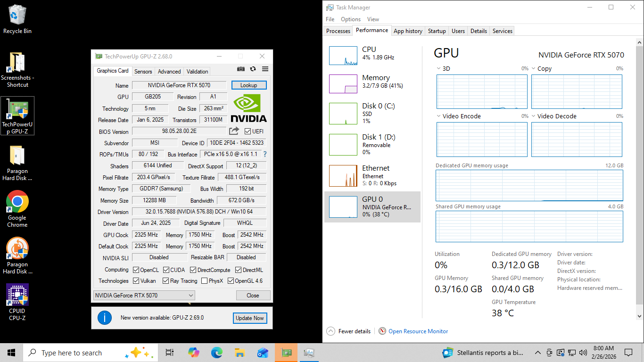
Task: Click the Update Now button
Action: [249, 318]
